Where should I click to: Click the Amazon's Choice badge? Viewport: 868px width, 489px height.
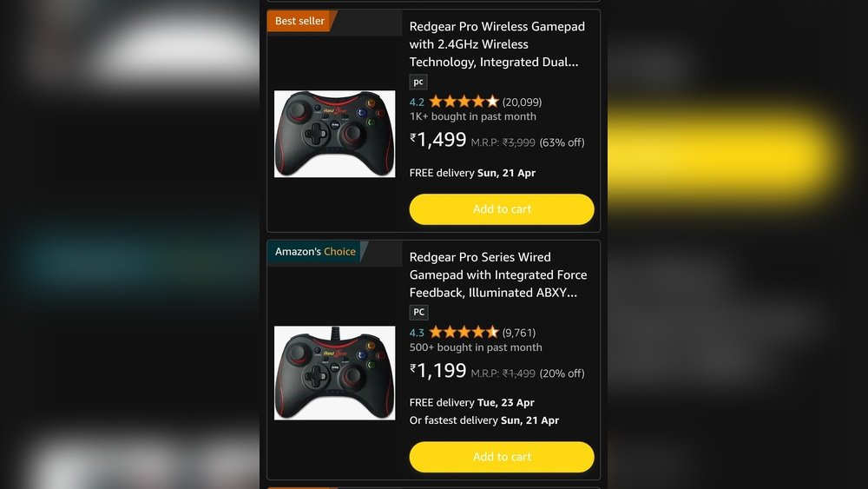coord(315,251)
